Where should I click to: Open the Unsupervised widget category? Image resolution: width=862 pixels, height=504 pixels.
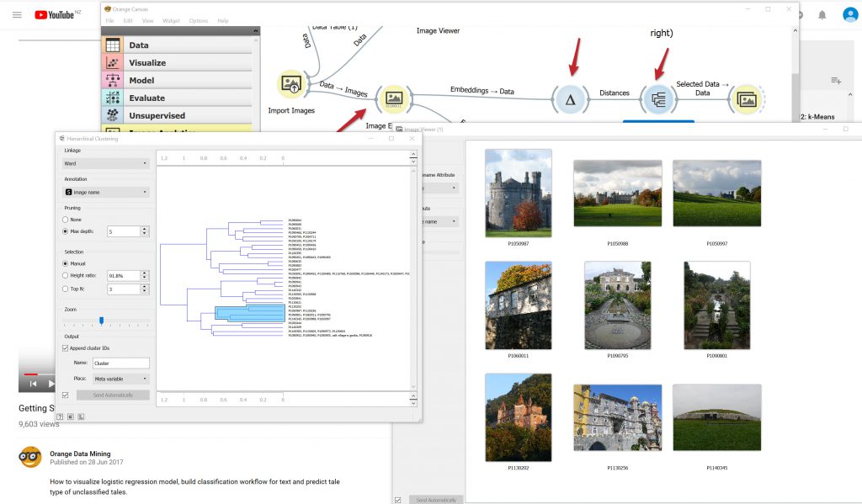coord(157,115)
